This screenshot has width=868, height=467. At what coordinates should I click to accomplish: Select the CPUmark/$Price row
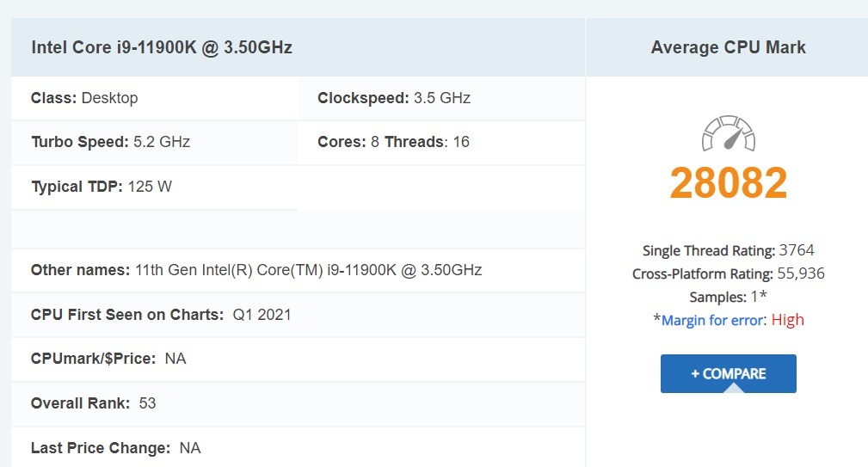point(108,359)
